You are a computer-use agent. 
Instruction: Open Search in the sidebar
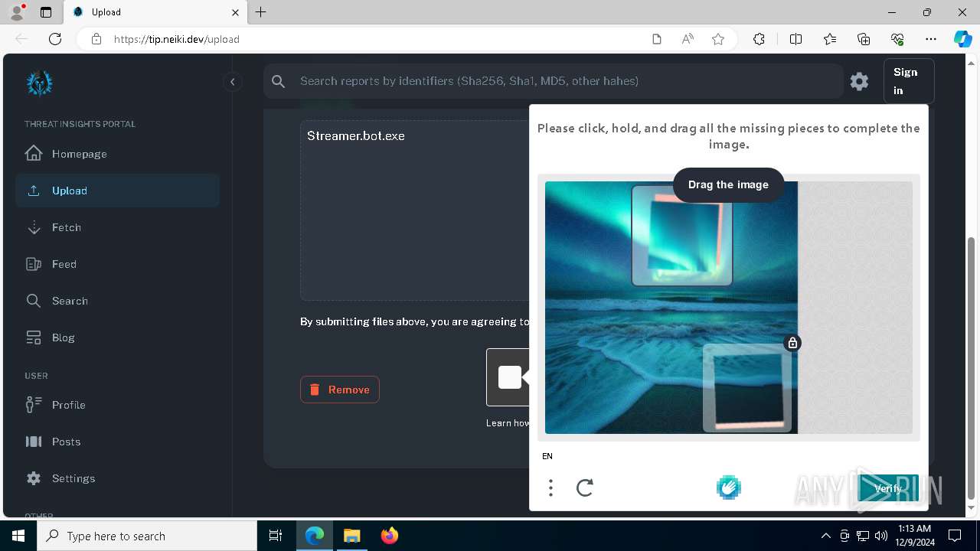pyautogui.click(x=117, y=301)
